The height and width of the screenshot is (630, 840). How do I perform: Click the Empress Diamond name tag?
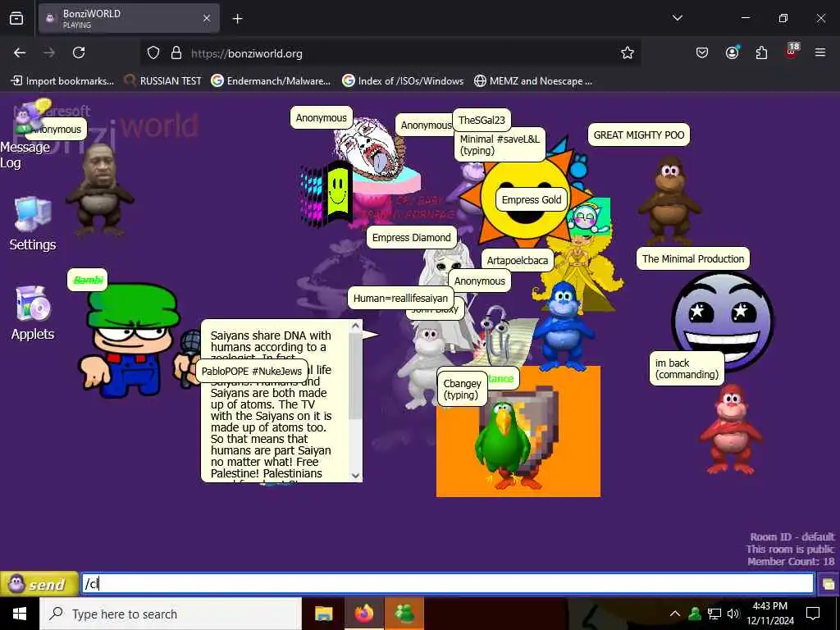point(412,237)
